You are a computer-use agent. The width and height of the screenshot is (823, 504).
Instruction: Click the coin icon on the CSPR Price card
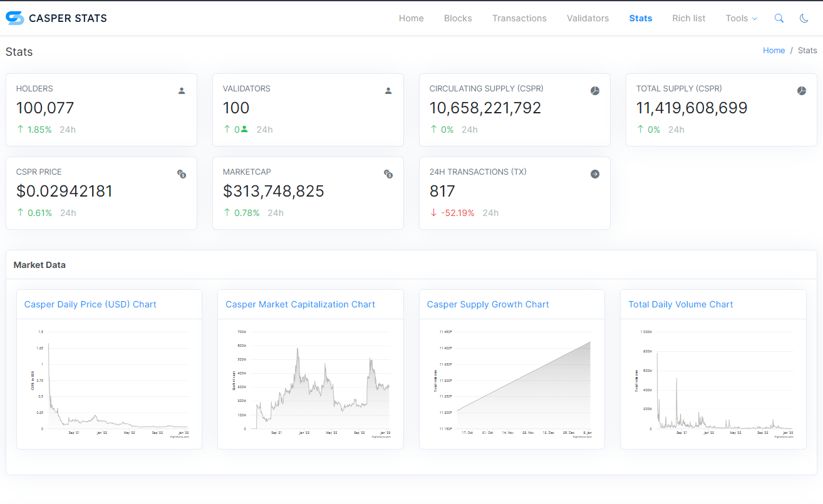tap(181, 173)
